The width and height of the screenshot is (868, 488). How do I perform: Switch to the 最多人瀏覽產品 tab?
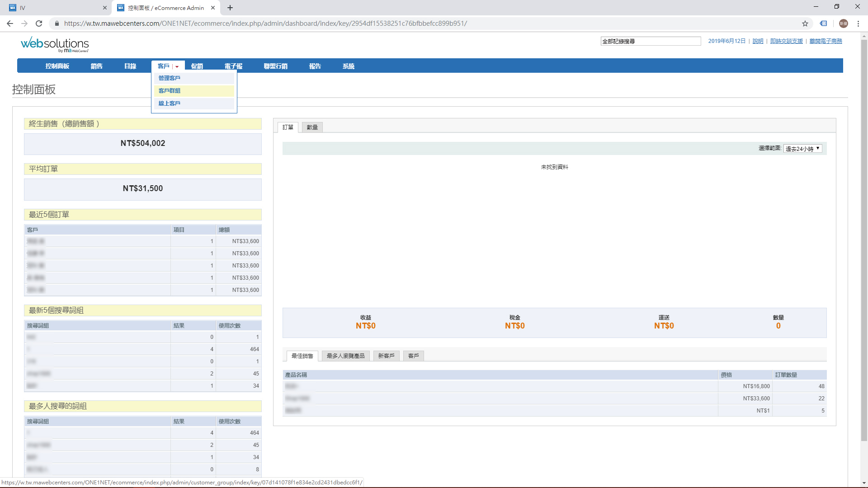click(346, 356)
